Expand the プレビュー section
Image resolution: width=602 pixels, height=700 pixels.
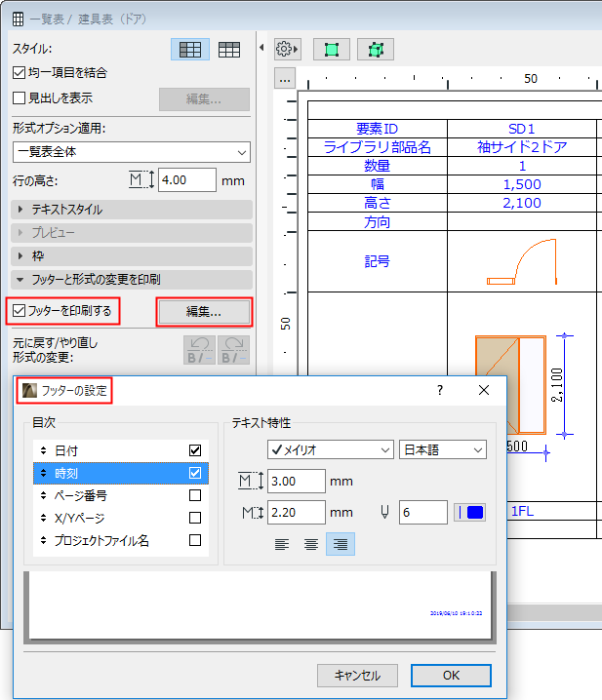click(x=132, y=233)
